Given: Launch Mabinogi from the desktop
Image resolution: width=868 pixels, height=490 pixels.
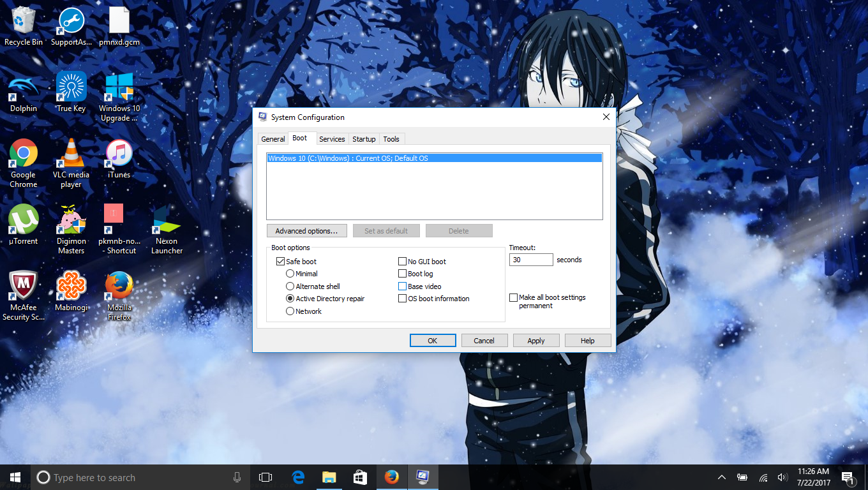Looking at the screenshot, I should click(x=71, y=287).
